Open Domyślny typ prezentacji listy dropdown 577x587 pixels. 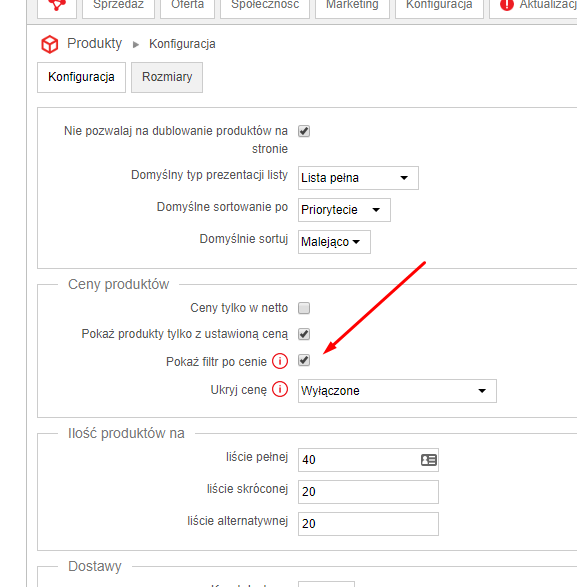click(358, 178)
